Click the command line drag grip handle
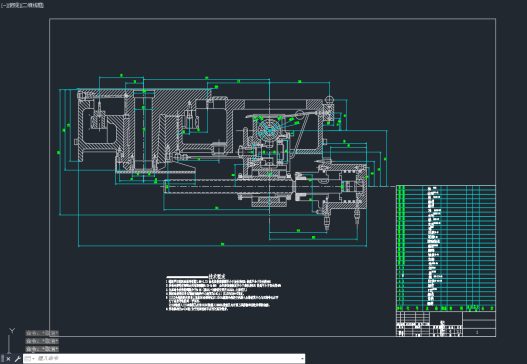 pos(2,359)
